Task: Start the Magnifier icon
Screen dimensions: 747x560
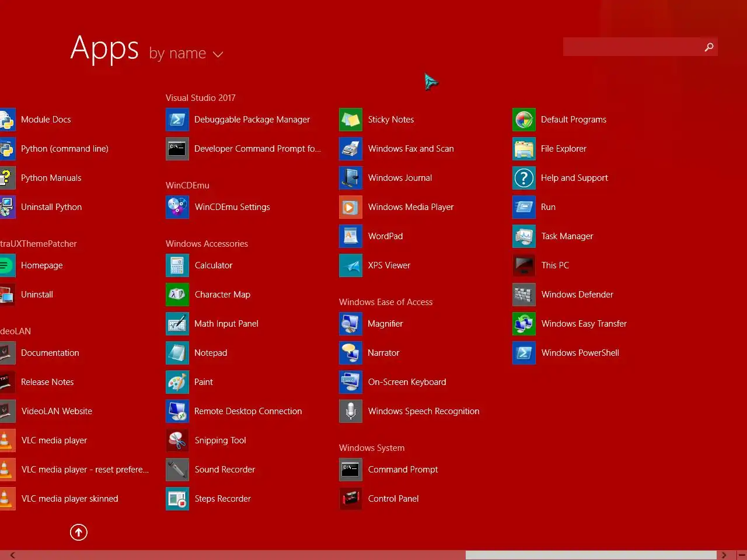Action: click(351, 324)
